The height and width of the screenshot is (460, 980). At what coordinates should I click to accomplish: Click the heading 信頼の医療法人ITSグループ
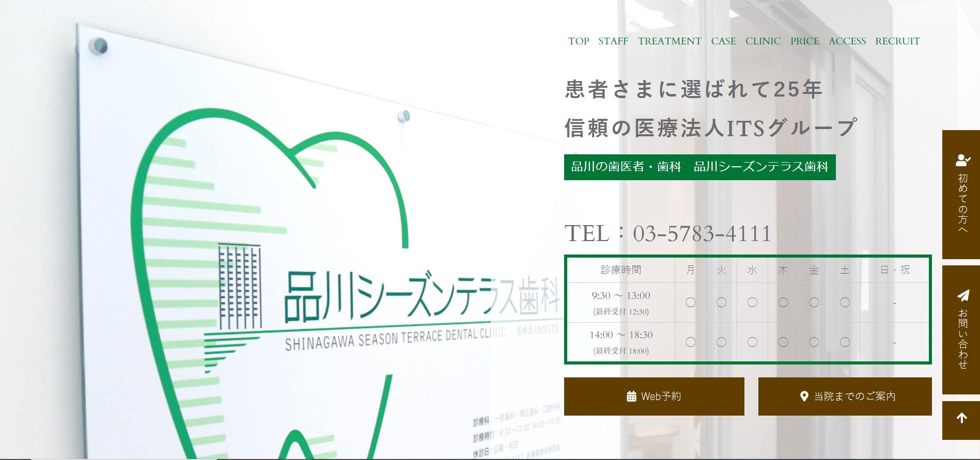(x=711, y=128)
